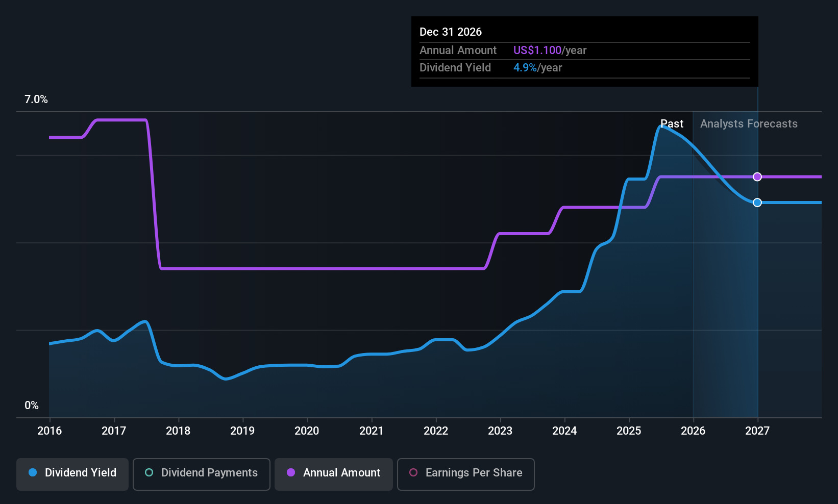Click the Dec 31 2026 tooltip date
Image resolution: width=838 pixels, height=504 pixels.
451,32
